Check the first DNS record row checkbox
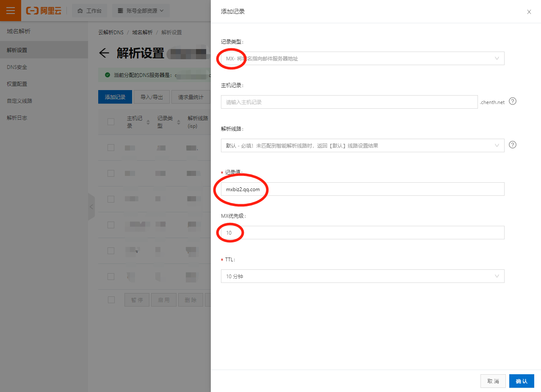The width and height of the screenshot is (541, 392). (111, 148)
